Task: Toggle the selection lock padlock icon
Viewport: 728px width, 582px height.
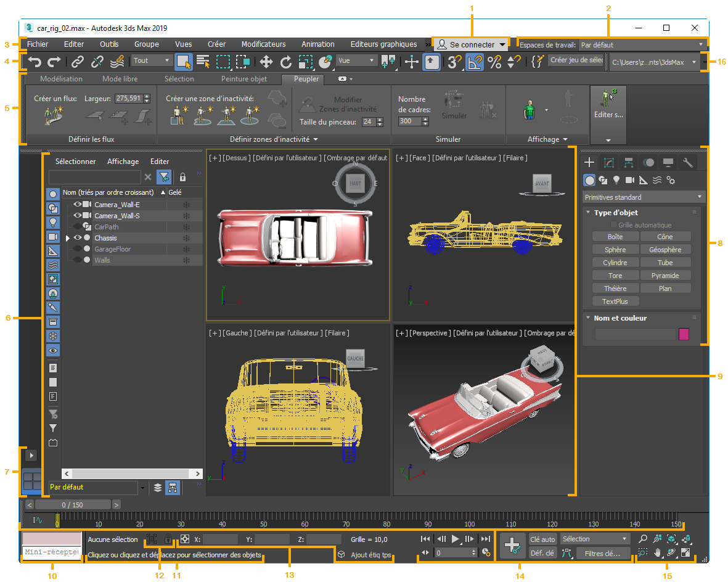Action: 168,539
